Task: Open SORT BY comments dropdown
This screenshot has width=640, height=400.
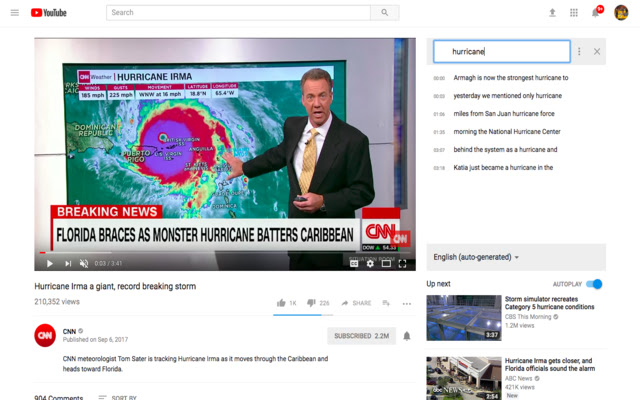Action: point(118,397)
